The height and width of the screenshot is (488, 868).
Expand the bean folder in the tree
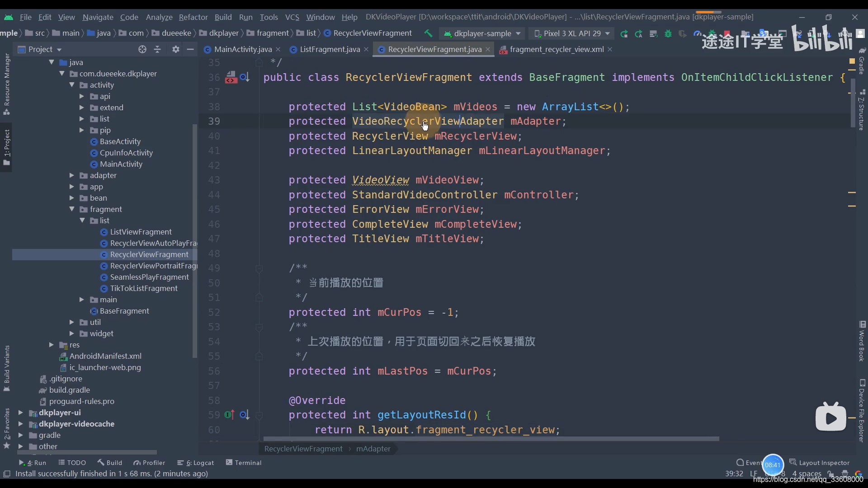[x=72, y=197]
